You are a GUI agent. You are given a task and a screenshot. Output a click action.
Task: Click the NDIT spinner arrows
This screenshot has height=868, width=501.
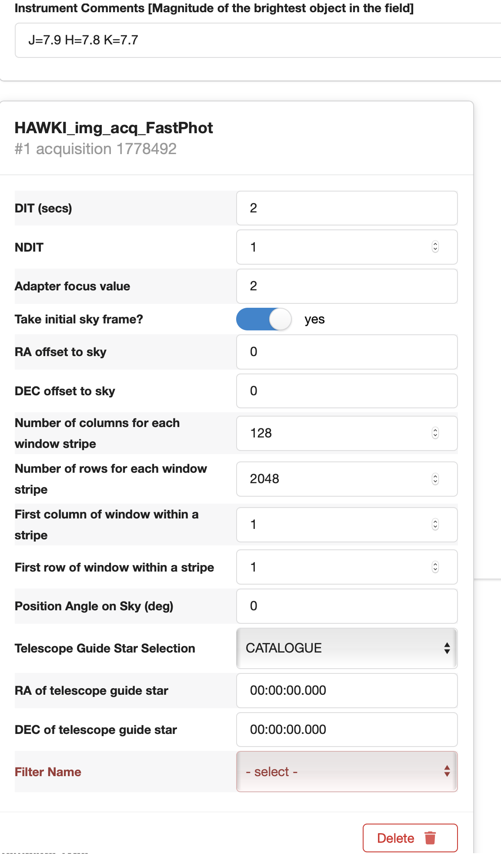click(435, 247)
